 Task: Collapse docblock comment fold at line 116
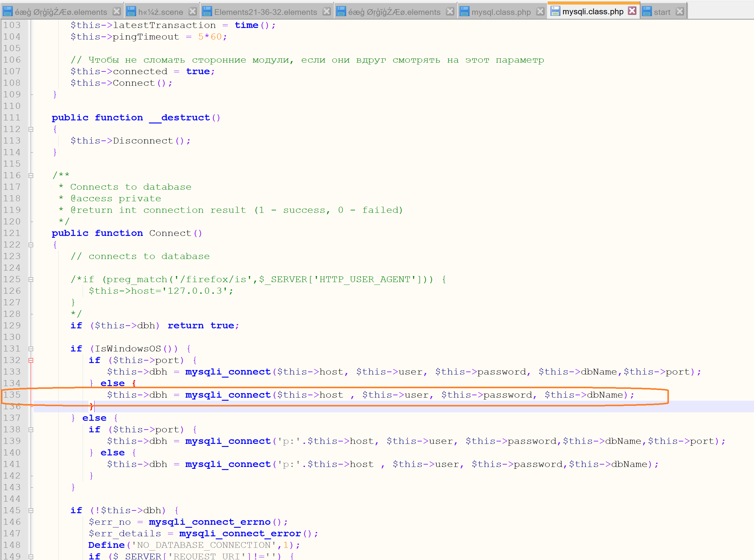pyautogui.click(x=31, y=176)
